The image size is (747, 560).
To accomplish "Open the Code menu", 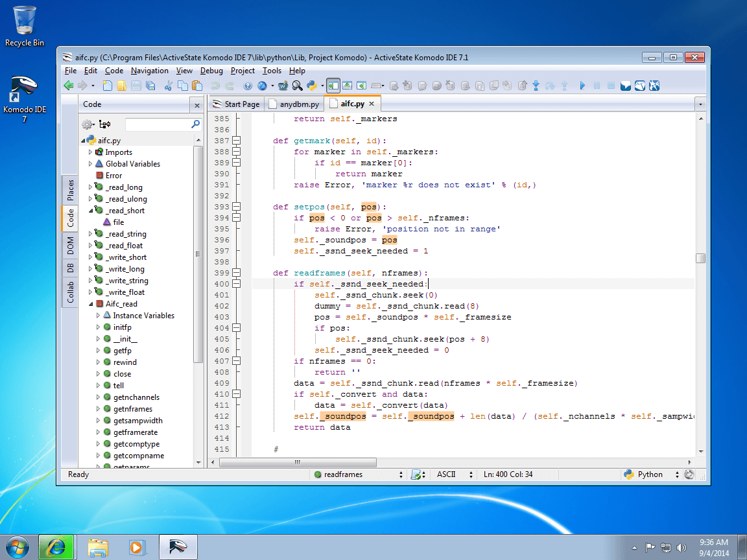I will coord(114,71).
